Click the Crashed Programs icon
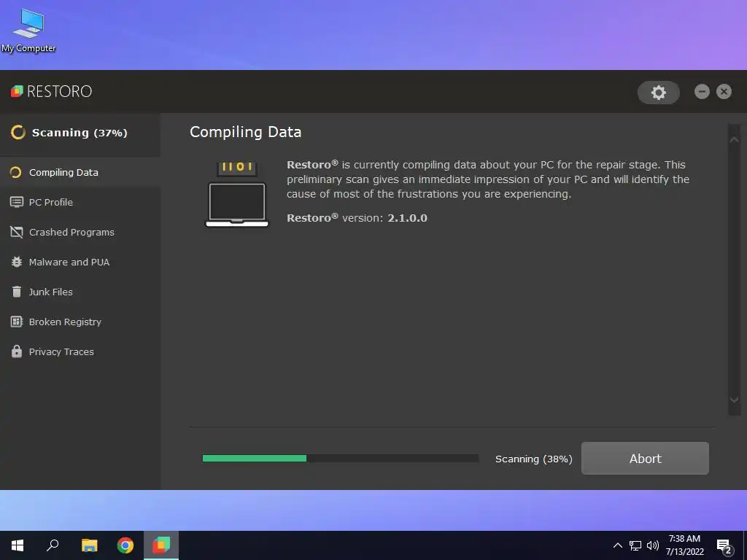Screen dimensions: 747x560 [x=17, y=232]
